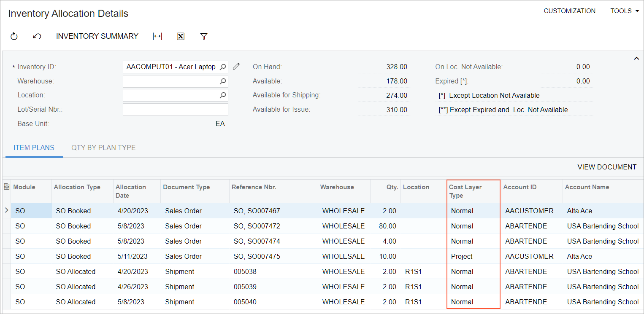Viewport: 644px width, 314px height.
Task: Sort by the Allocation Type column header
Action: coord(83,191)
